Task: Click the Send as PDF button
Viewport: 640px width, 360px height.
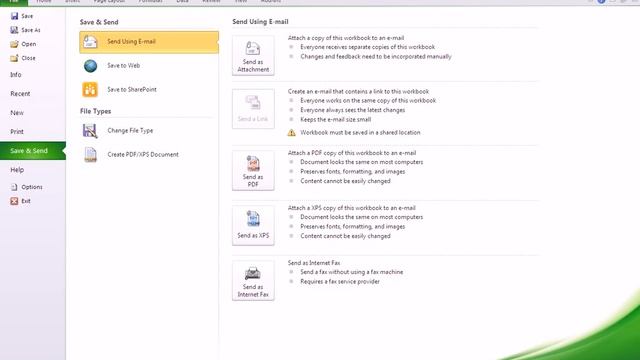Action: click(x=253, y=171)
